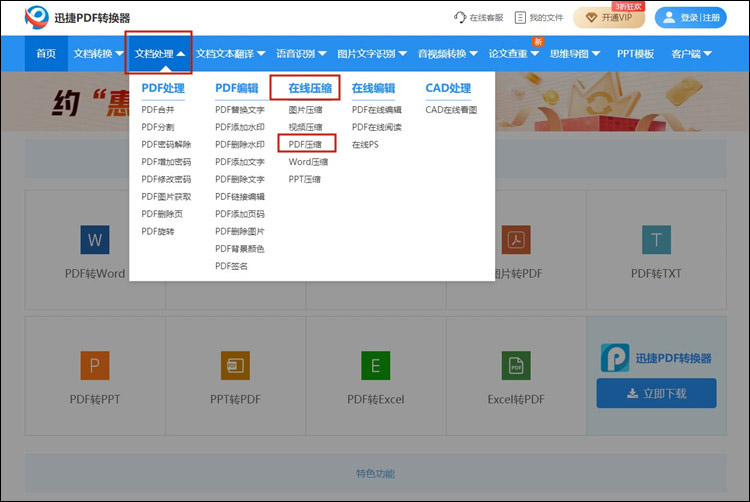Image resolution: width=750 pixels, height=502 pixels.
Task: Click the 我的文件 document icon
Action: click(520, 18)
